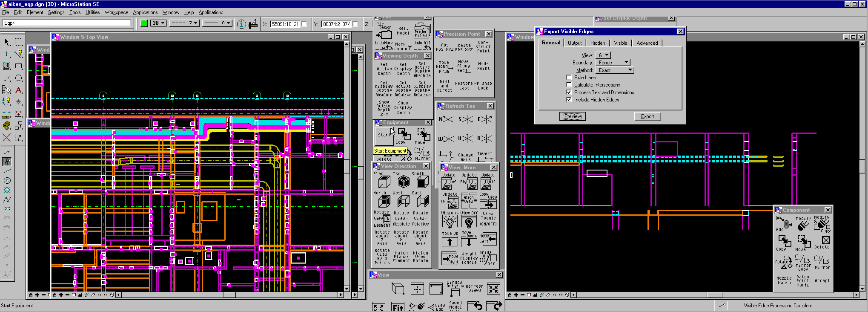The height and width of the screenshot is (312, 868).
Task: Click the Copy Equipment icon
Action: click(403, 134)
